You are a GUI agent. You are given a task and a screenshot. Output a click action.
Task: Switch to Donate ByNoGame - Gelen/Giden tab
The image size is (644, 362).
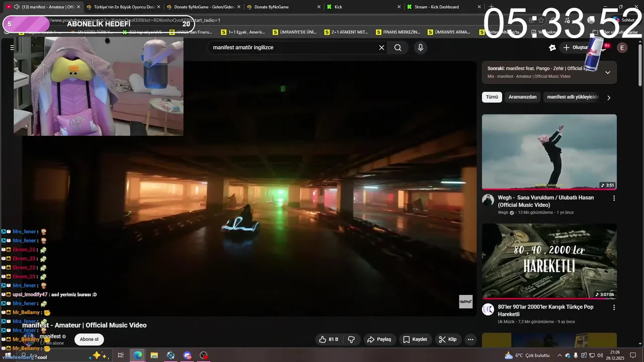point(204,7)
